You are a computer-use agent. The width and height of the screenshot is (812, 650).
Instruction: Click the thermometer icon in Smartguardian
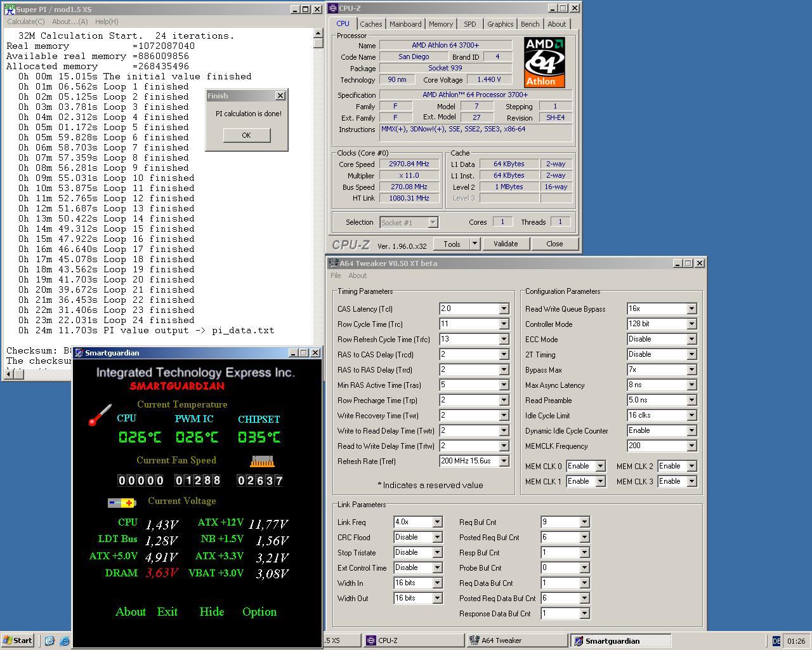[100, 415]
